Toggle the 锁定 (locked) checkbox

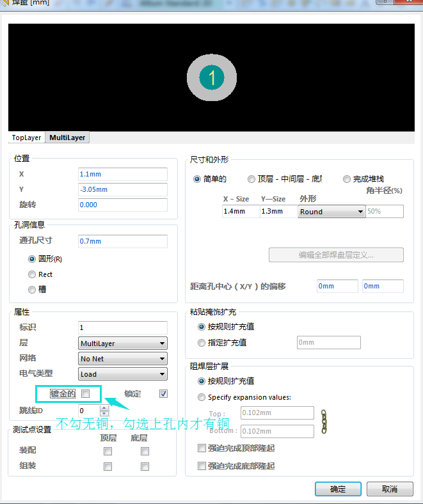click(x=163, y=393)
